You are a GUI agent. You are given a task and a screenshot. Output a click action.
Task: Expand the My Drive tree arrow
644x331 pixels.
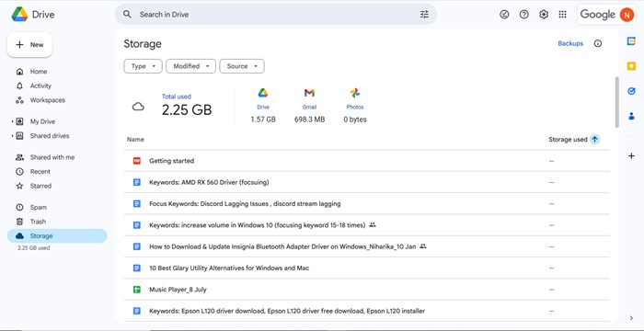click(x=12, y=121)
